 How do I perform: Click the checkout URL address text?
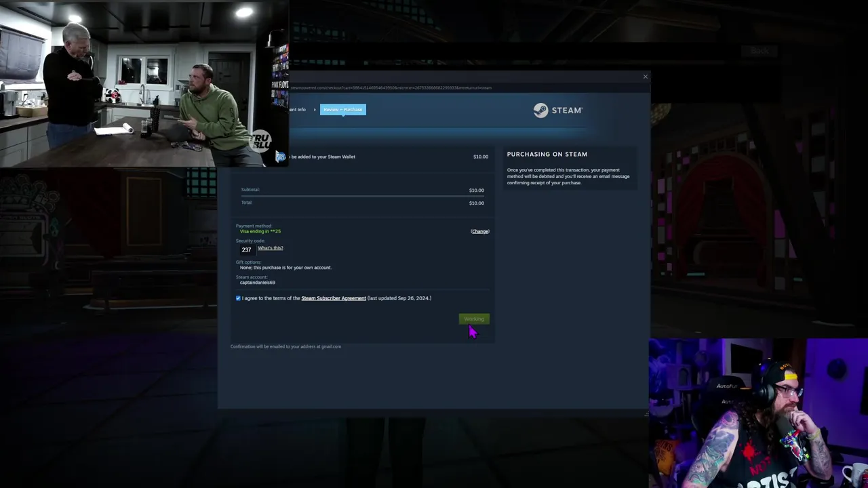[391, 87]
